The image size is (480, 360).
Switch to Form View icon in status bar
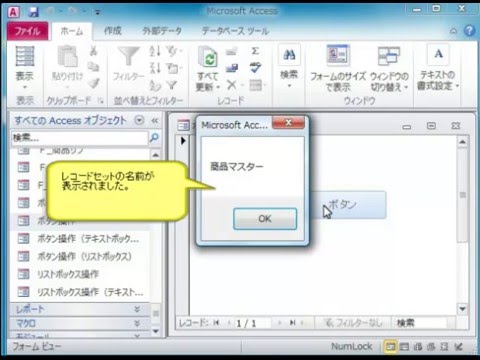coord(390,347)
